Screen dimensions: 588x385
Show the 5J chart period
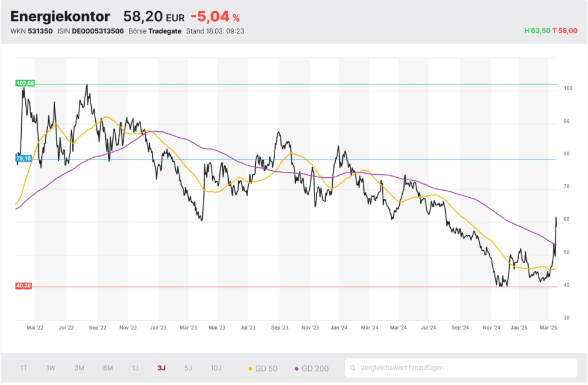click(188, 368)
